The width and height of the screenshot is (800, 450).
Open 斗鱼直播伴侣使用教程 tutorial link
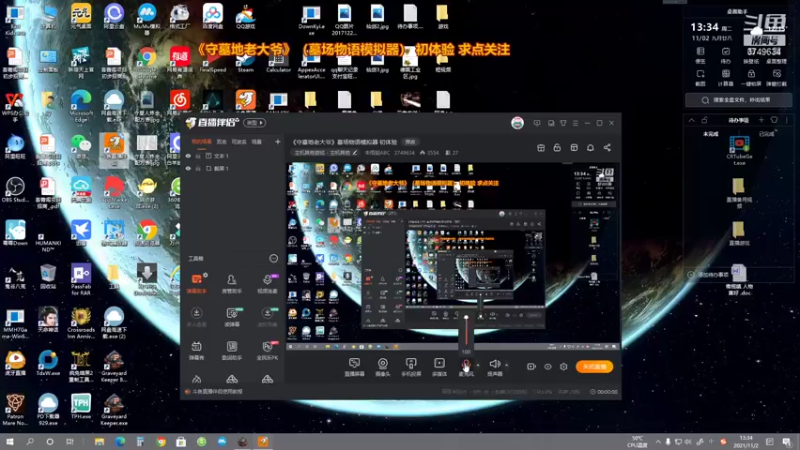click(x=217, y=392)
